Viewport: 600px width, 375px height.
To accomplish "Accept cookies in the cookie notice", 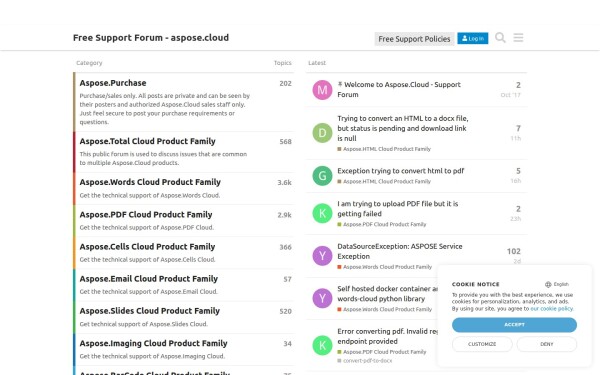I will point(514,324).
